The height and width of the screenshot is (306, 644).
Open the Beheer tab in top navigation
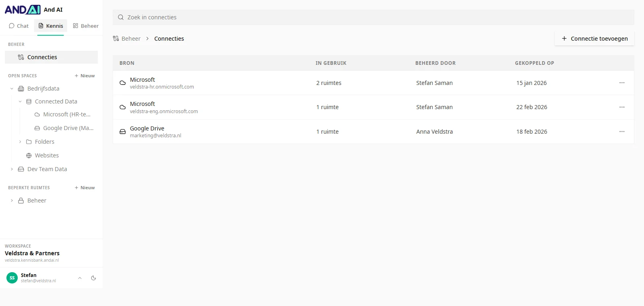click(x=85, y=26)
